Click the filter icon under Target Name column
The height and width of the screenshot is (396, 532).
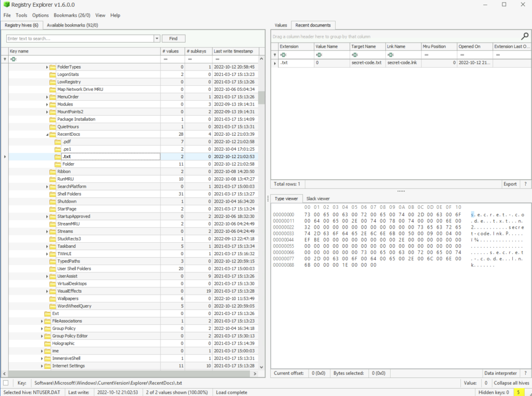click(354, 55)
